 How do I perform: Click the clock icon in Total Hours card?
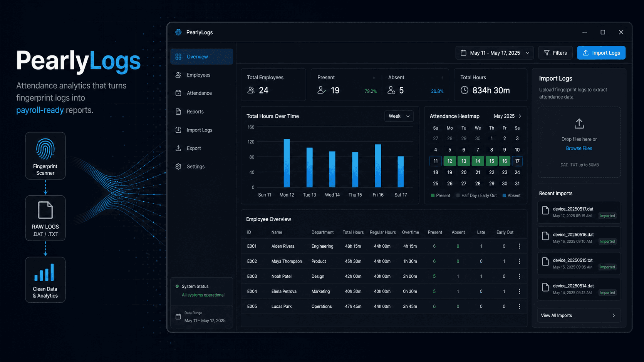(x=465, y=90)
